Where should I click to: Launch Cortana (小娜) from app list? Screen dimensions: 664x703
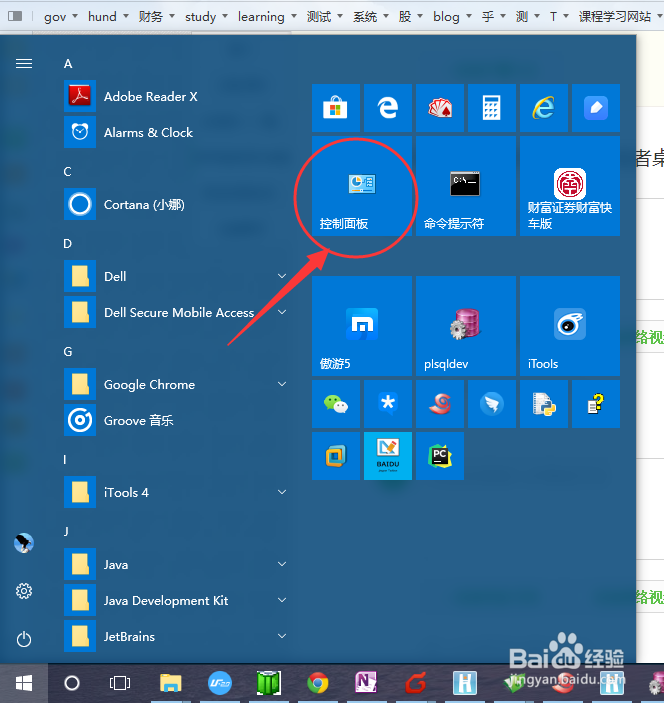coord(177,204)
